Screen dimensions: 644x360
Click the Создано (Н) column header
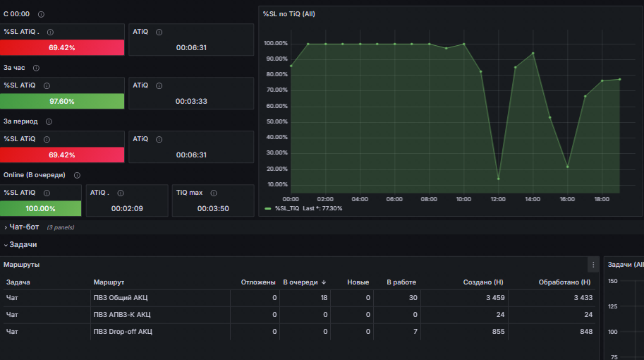click(483, 282)
